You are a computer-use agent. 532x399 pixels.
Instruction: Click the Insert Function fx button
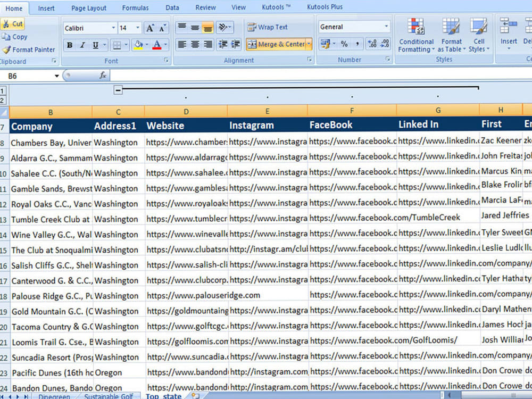[103, 76]
